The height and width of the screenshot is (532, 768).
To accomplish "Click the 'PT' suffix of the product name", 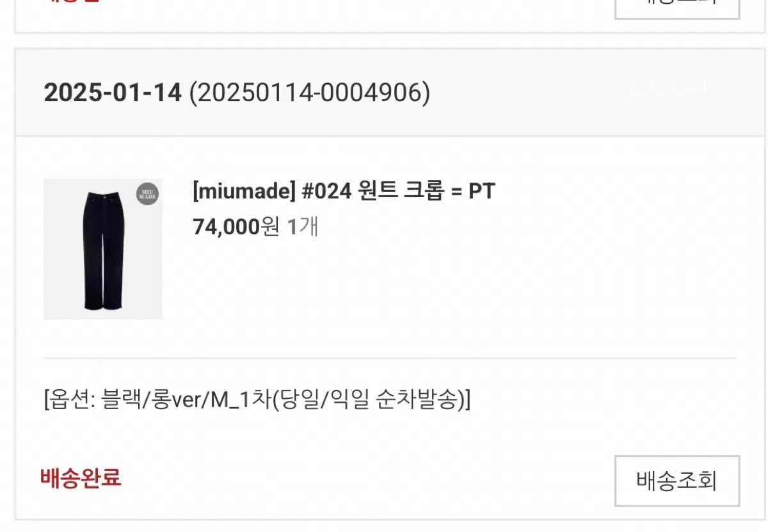I will point(481,191).
